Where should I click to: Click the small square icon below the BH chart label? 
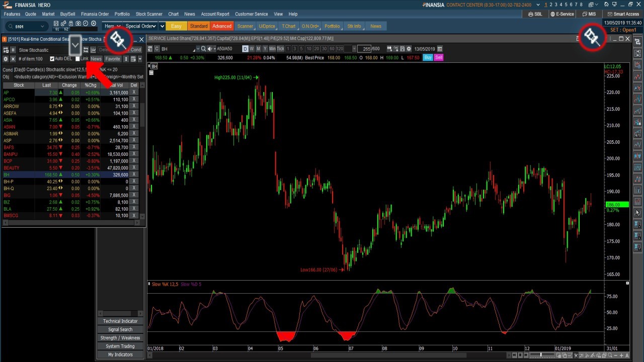coord(151,73)
